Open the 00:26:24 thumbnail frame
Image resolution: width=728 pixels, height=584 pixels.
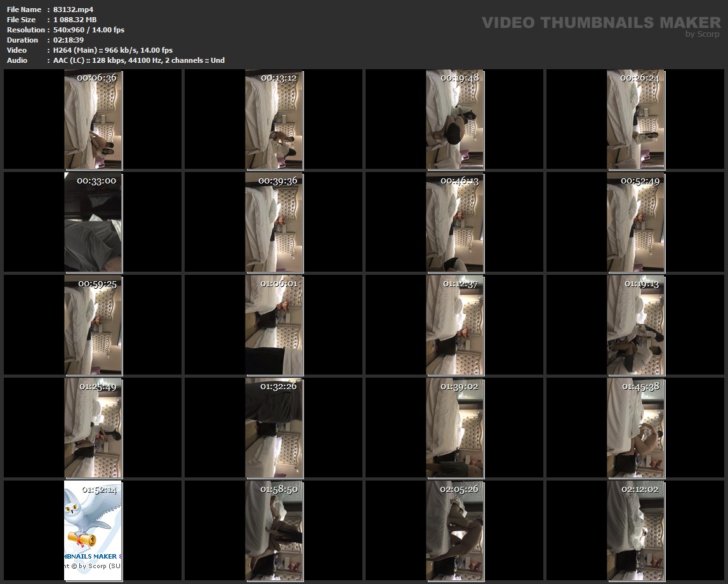pos(636,119)
